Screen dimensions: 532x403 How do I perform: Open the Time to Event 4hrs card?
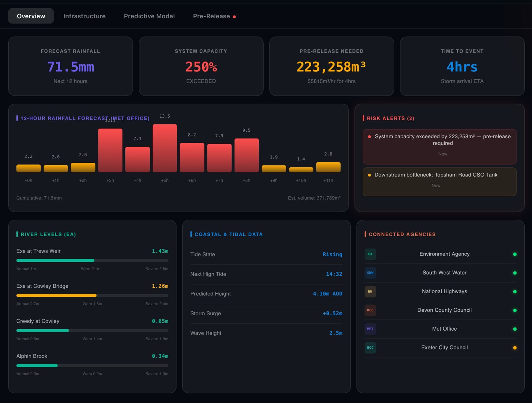[x=462, y=66]
